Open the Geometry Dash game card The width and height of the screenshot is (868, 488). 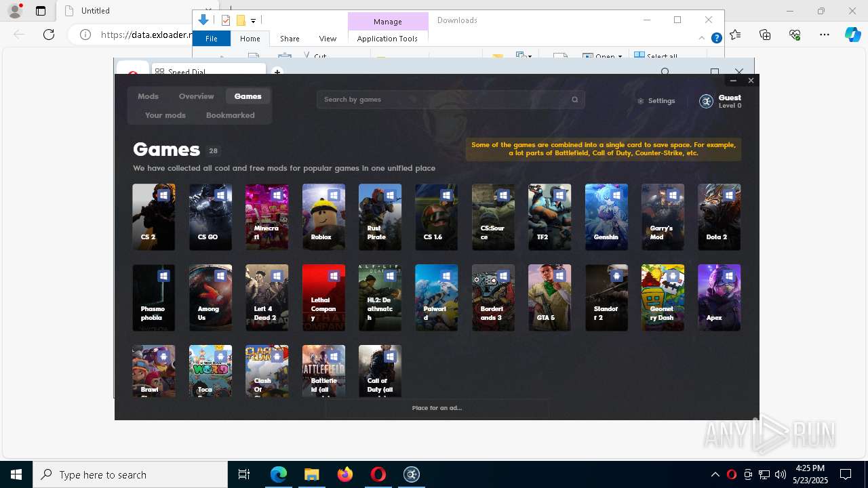[x=663, y=298]
